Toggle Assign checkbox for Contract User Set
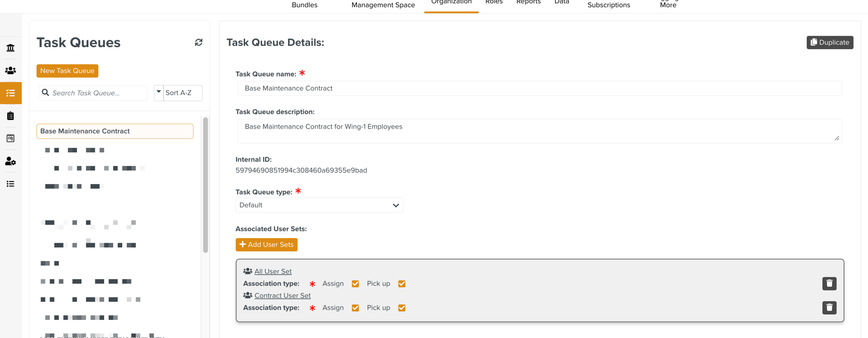This screenshot has width=868, height=338. [x=355, y=308]
